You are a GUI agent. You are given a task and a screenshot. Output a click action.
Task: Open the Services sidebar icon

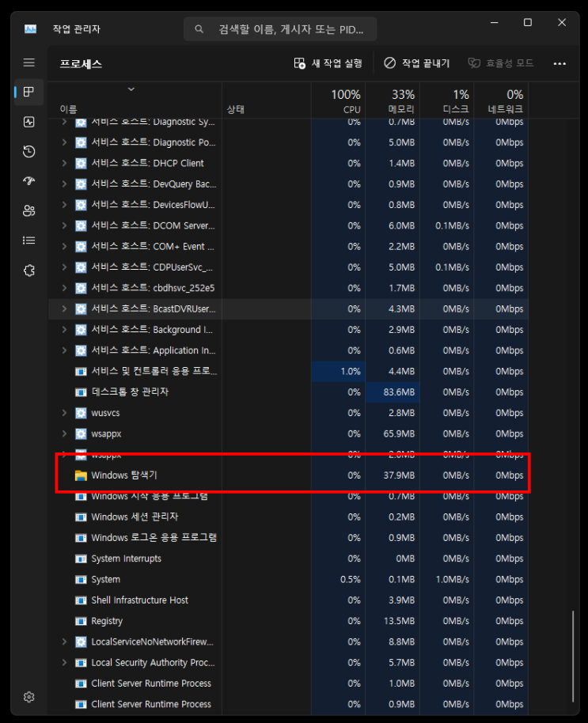click(29, 271)
